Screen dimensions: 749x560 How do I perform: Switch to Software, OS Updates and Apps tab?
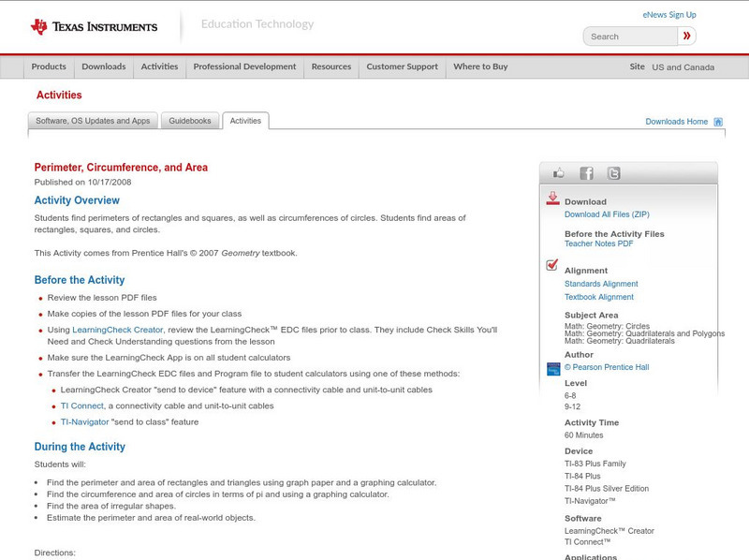(93, 121)
